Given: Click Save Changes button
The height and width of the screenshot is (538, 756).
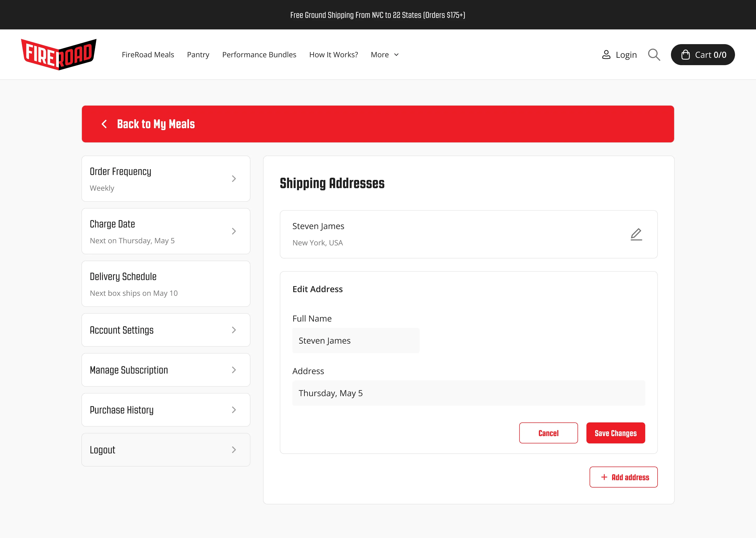Looking at the screenshot, I should (616, 433).
